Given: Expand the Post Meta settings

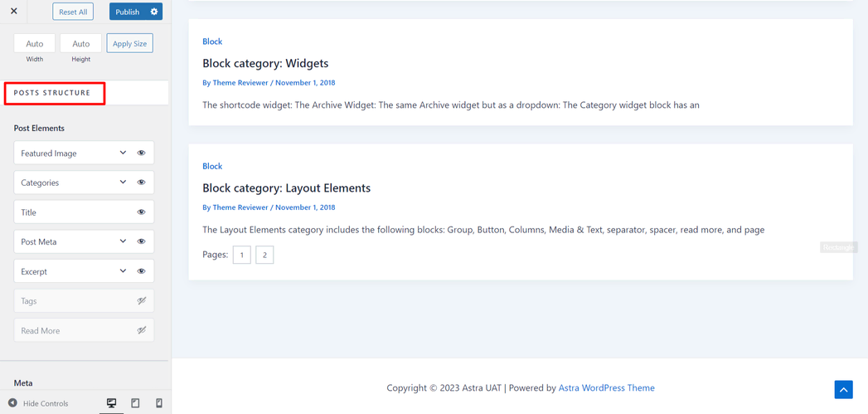Looking at the screenshot, I should tap(123, 241).
